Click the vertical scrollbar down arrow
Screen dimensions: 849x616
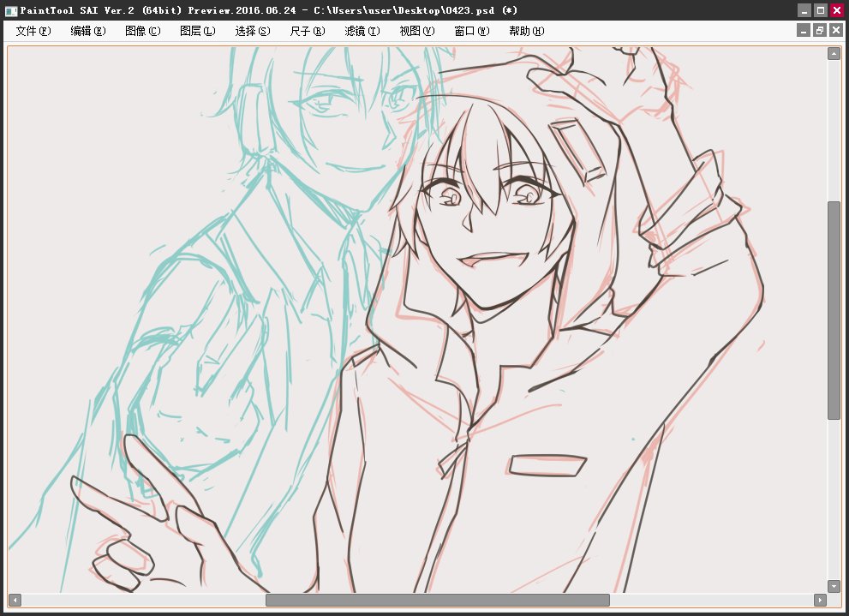(834, 586)
